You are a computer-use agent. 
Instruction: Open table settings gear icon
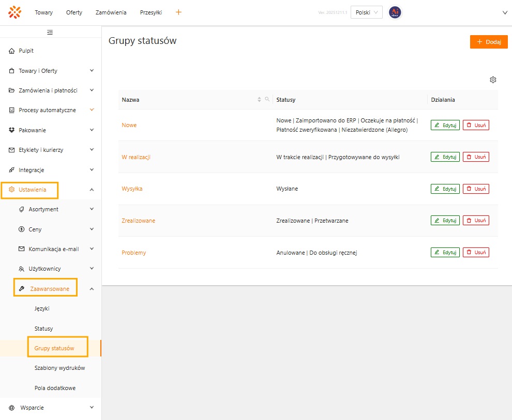493,80
